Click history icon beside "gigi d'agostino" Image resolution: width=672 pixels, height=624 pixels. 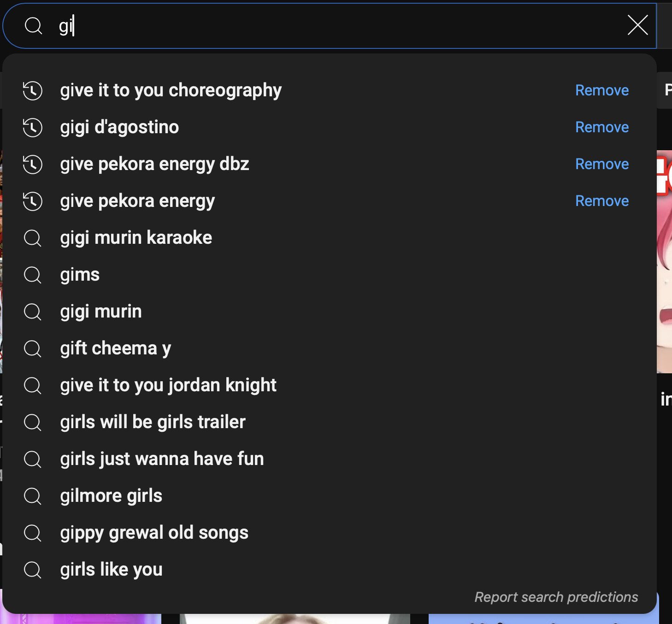pyautogui.click(x=33, y=127)
